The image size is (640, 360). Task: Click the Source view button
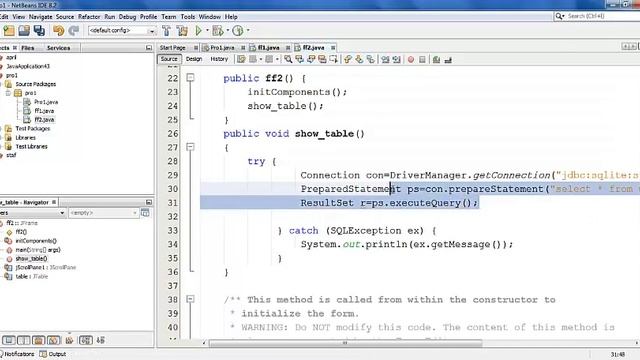[169, 59]
